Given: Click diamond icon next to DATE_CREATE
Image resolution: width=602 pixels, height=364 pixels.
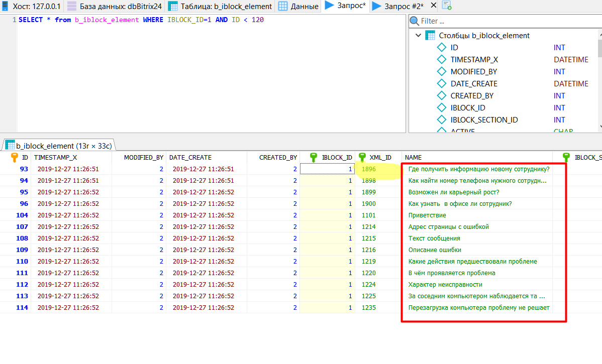Looking at the screenshot, I should coord(442,84).
